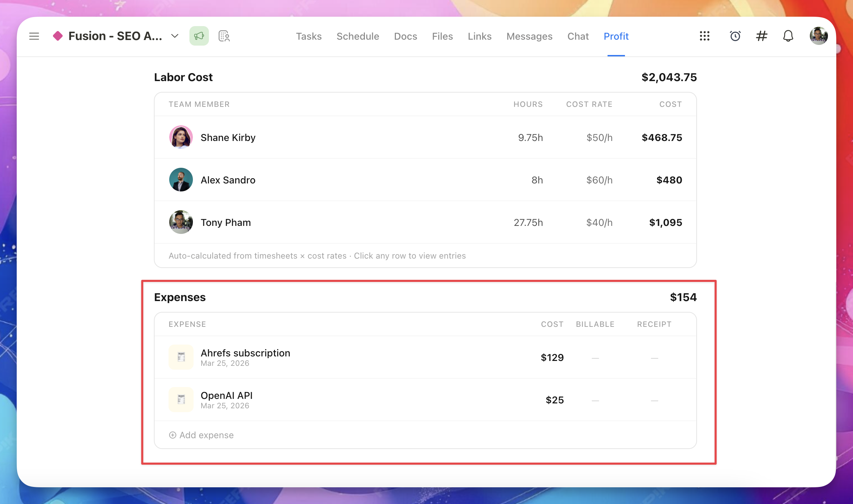Image resolution: width=853 pixels, height=504 pixels.
Task: Click the pink diamond project icon
Action: [58, 36]
